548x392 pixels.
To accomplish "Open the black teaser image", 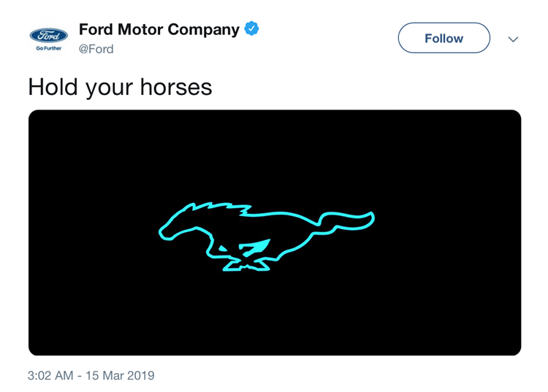I will (x=275, y=233).
